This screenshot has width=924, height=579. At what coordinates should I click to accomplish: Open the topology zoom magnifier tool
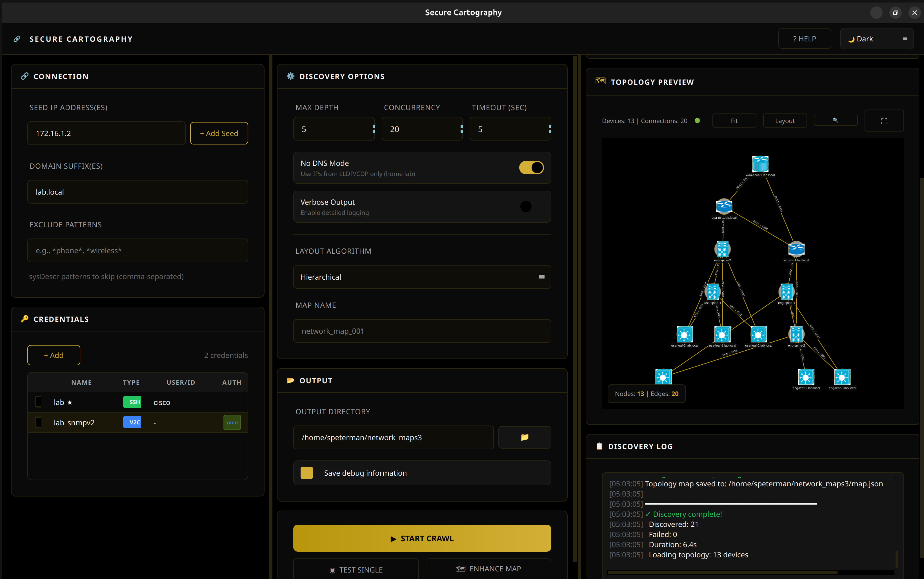[835, 120]
